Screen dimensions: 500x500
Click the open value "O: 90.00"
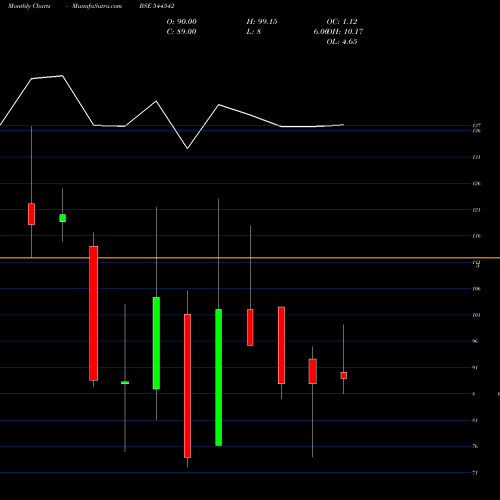click(x=182, y=22)
